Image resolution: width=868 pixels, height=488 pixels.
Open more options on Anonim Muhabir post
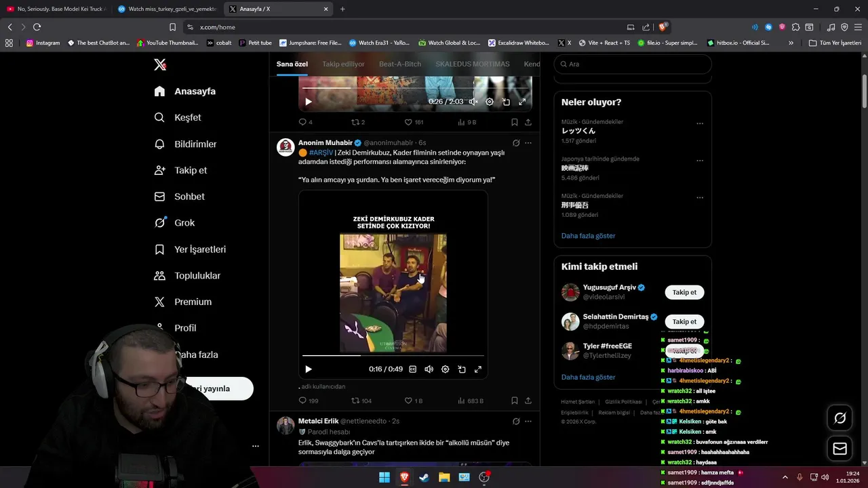coord(528,143)
